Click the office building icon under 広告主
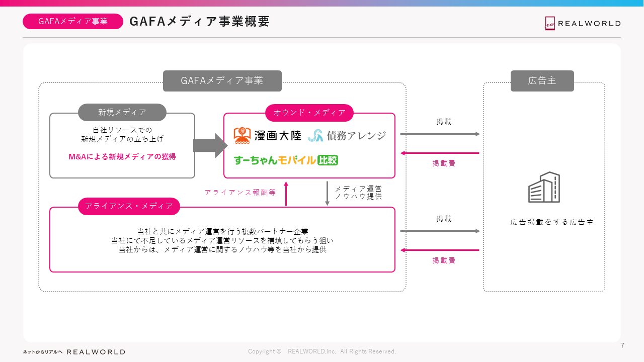Screen dimensions: 644x362 (544, 187)
